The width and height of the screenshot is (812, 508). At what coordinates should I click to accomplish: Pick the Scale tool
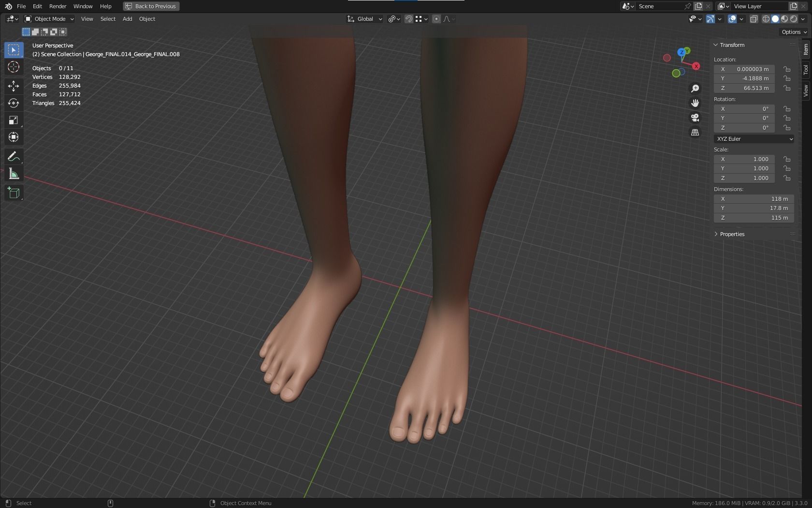[x=14, y=120]
